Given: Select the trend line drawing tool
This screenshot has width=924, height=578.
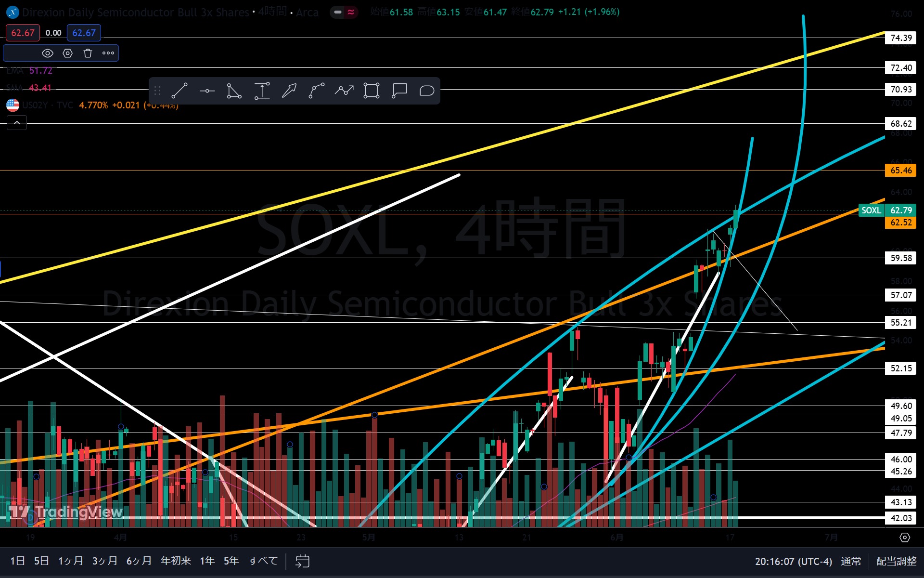Looking at the screenshot, I should click(x=180, y=91).
